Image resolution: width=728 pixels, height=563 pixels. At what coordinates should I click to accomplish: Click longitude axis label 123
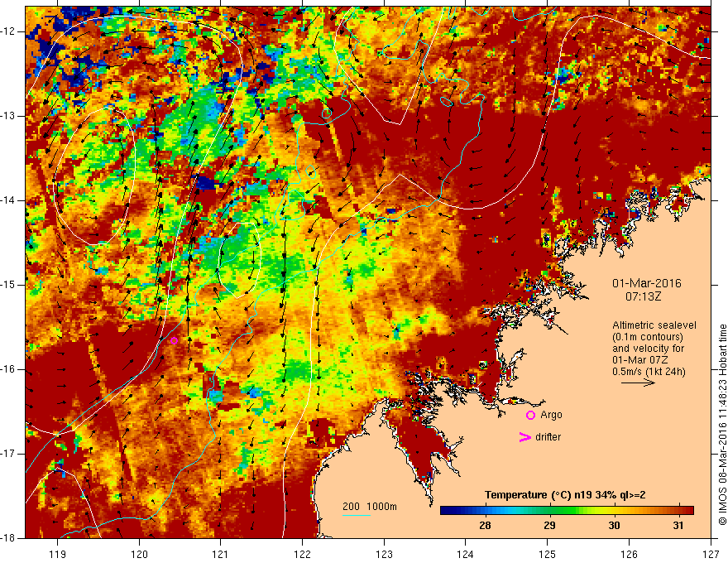pos(384,554)
